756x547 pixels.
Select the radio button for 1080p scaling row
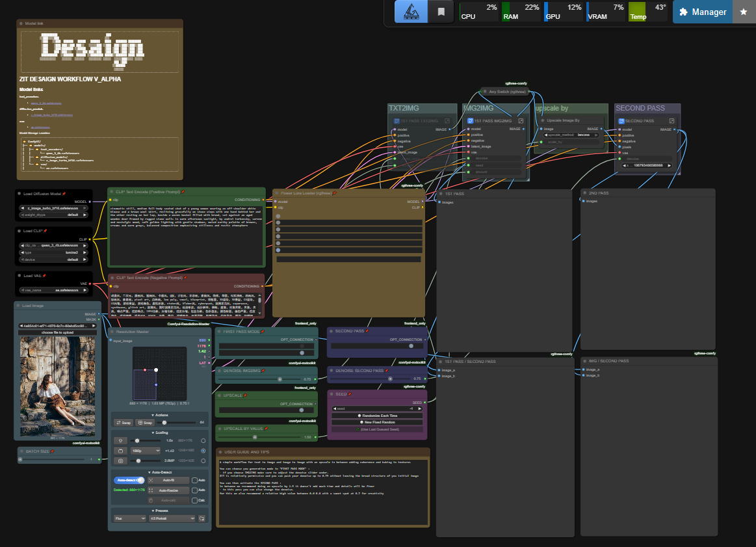203,450
